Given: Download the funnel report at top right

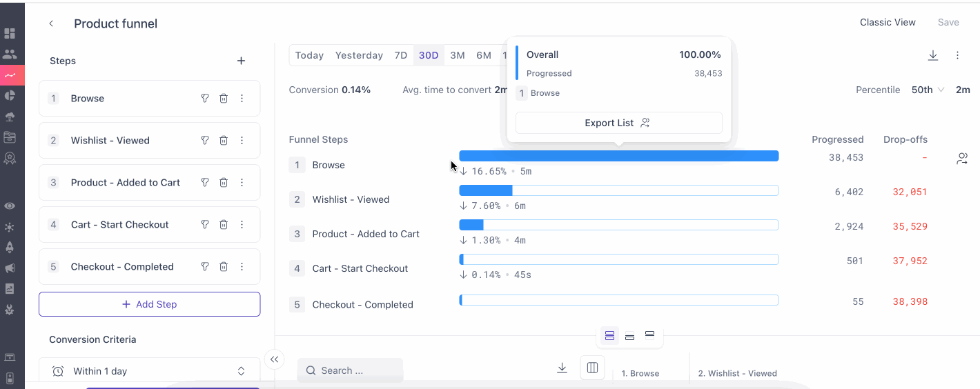Looking at the screenshot, I should coord(933,55).
